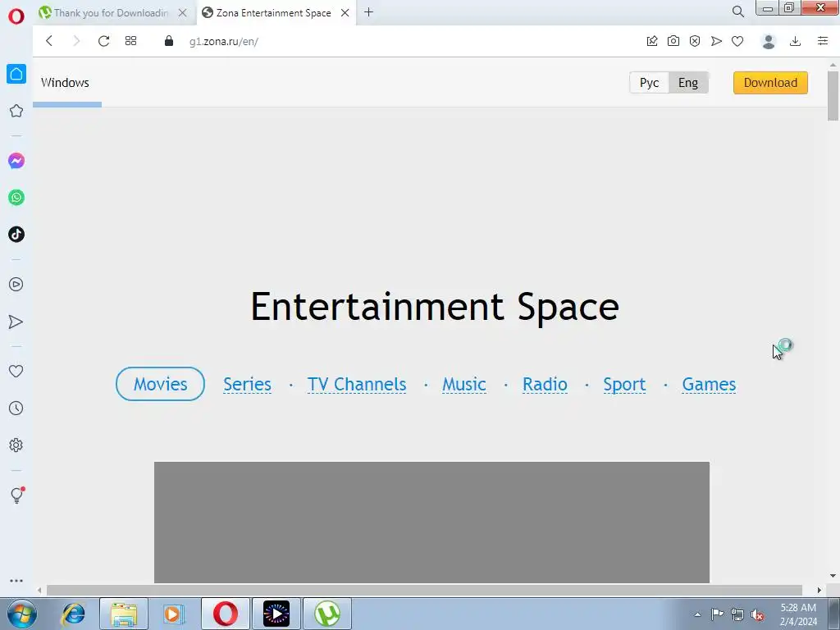Open the Opera main menu logo

16,16
